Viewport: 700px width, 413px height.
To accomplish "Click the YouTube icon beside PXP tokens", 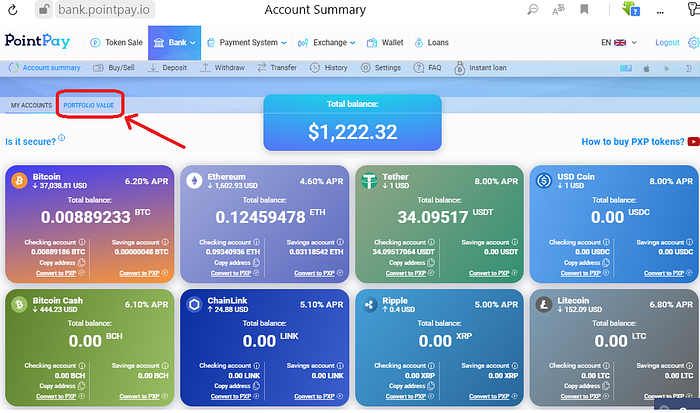I will point(694,142).
